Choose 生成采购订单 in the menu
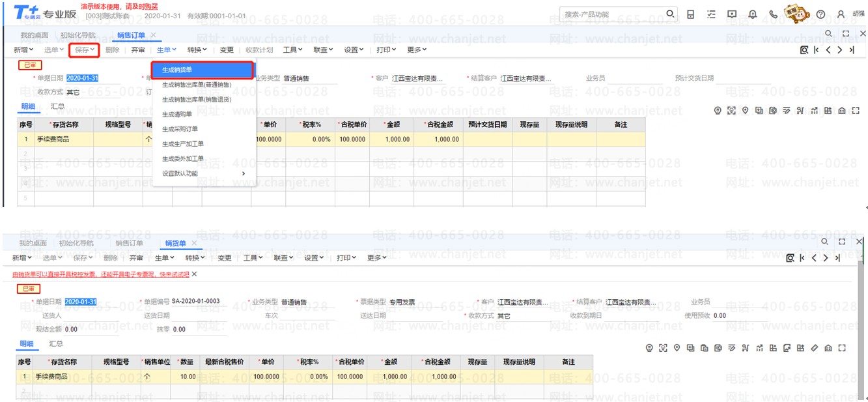This screenshot has width=868, height=402. (x=180, y=129)
